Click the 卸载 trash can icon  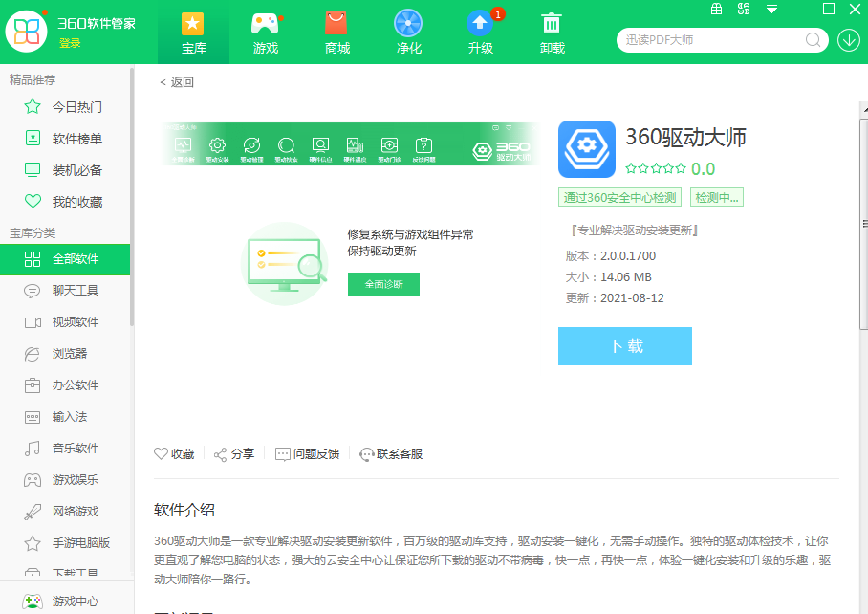552,25
